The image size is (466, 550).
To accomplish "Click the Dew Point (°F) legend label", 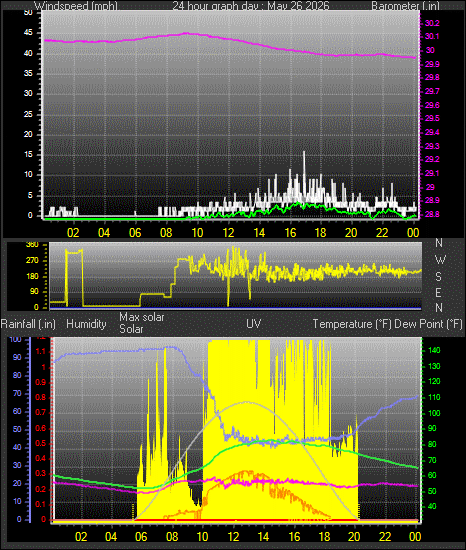I will 428,324.
